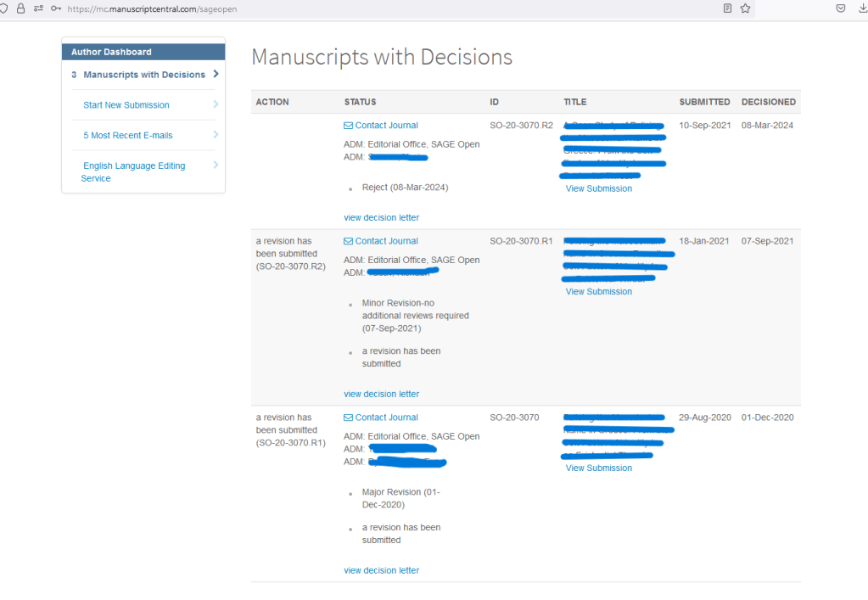View decision letter for Major Revision manuscript
Viewport: 868px width, 600px height.
(x=381, y=571)
